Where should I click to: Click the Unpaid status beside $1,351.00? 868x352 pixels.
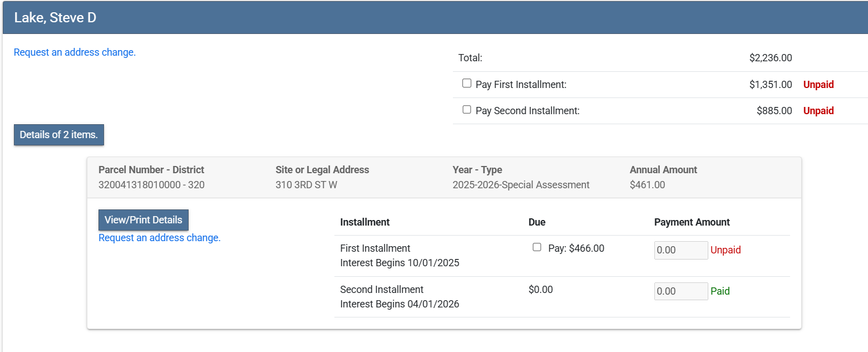point(818,85)
